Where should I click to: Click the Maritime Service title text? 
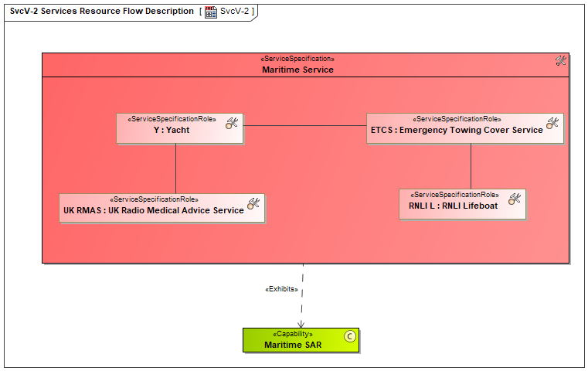tap(297, 70)
